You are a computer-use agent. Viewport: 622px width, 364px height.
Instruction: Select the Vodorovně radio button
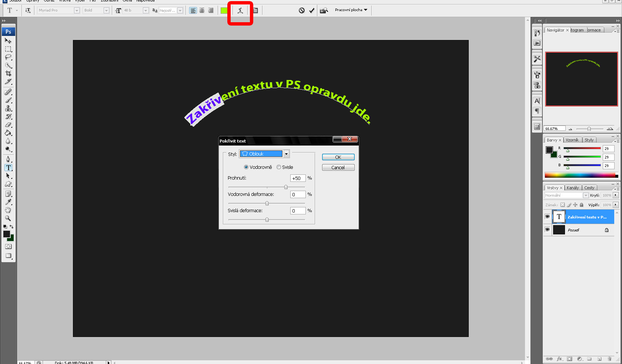pos(246,167)
